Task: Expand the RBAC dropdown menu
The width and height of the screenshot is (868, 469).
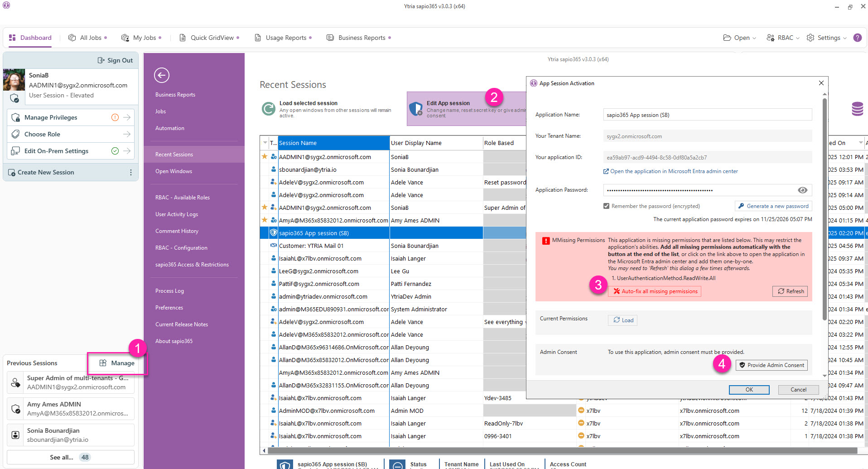Action: 783,38
